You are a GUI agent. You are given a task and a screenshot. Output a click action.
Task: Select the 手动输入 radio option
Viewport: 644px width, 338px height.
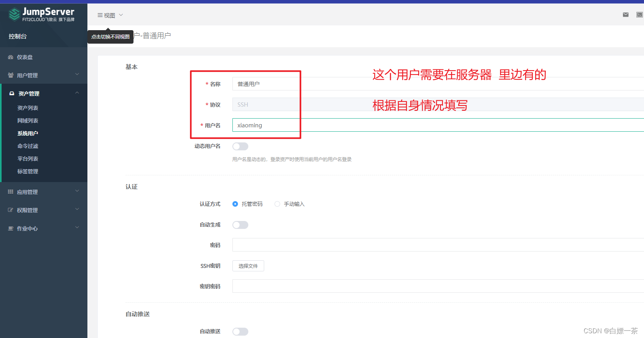click(x=277, y=204)
